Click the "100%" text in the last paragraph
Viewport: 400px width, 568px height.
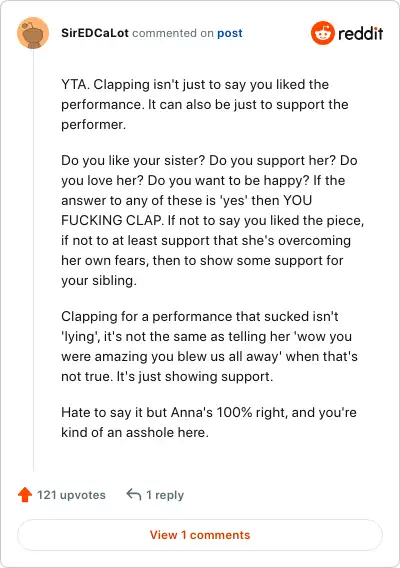(234, 412)
